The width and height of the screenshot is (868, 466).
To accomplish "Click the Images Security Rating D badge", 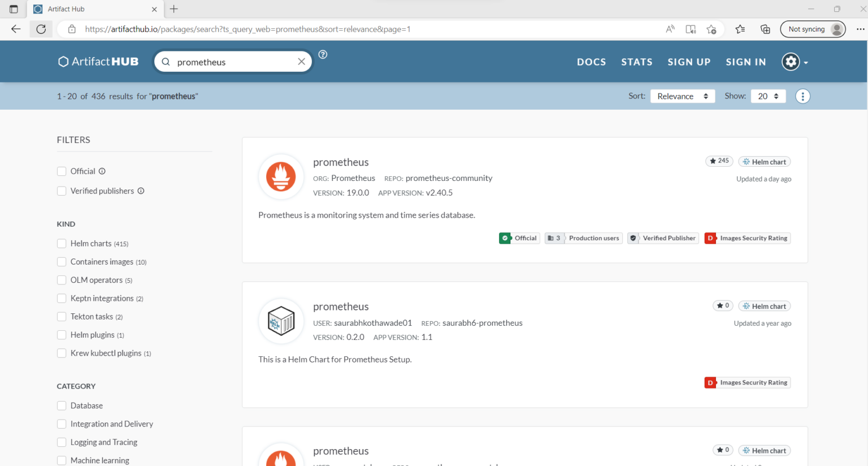I will tap(747, 238).
